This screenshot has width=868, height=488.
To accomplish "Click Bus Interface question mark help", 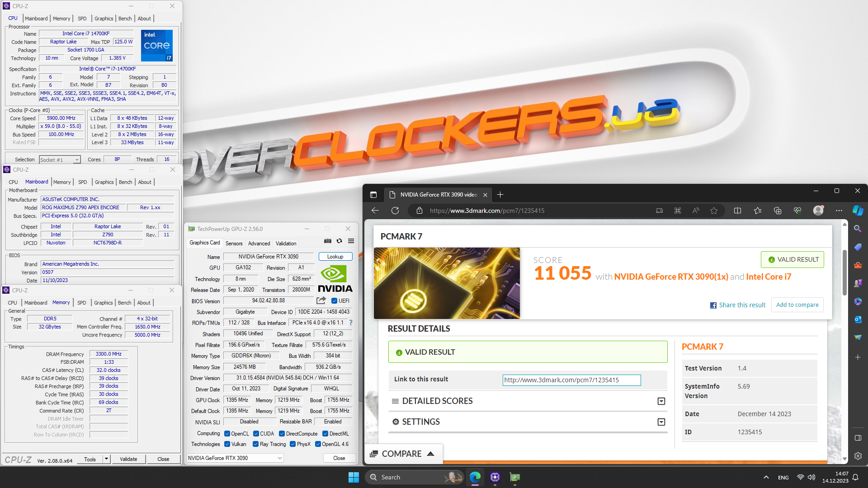I will [x=350, y=323].
